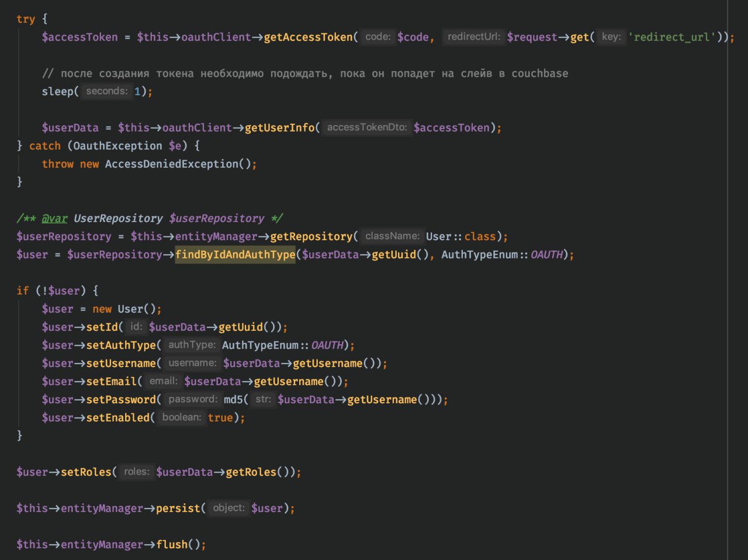Click the setId method call
Viewport: 748px width, 560px height.
[102, 327]
